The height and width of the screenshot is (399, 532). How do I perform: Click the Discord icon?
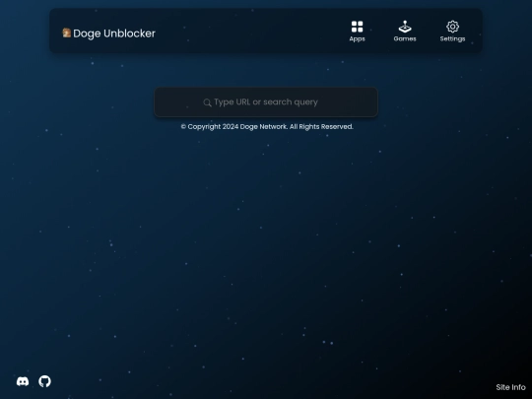tap(23, 381)
